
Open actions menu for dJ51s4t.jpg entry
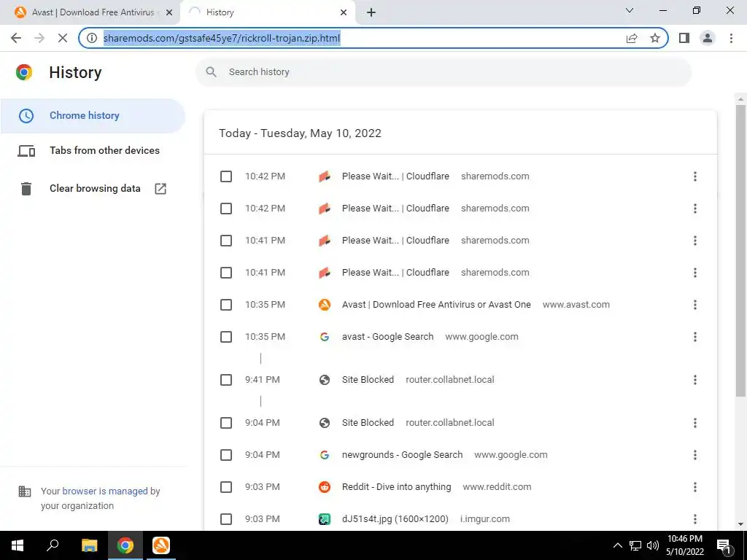click(x=695, y=519)
